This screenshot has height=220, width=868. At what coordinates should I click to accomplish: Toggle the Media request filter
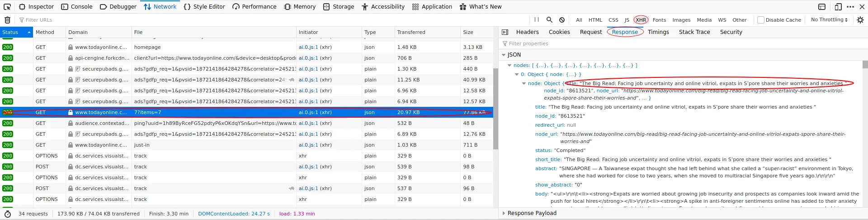pyautogui.click(x=704, y=20)
